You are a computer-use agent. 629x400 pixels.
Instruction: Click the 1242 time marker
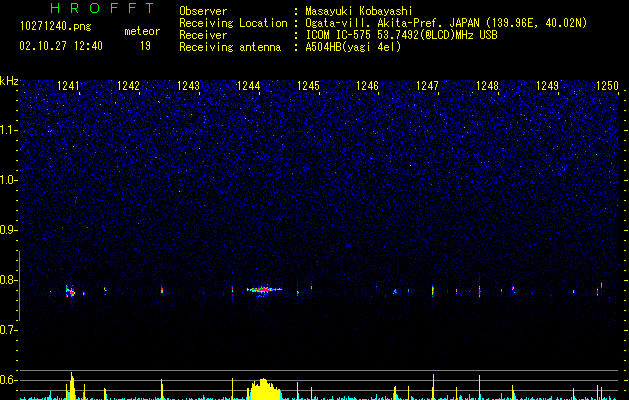(128, 86)
